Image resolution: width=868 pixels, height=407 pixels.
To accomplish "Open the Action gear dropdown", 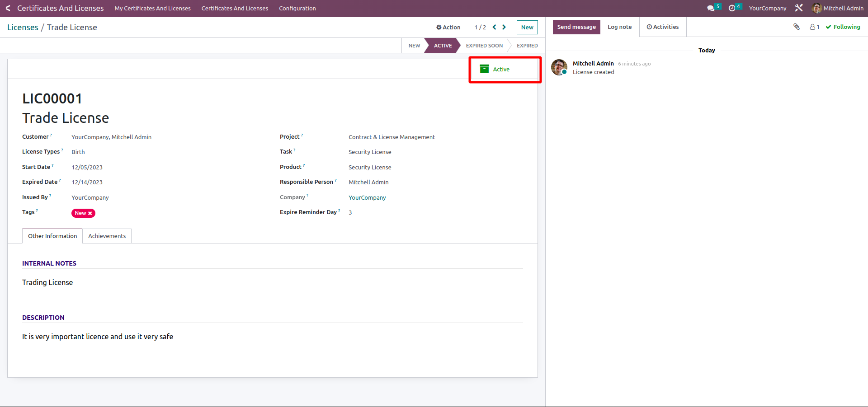I will (448, 27).
